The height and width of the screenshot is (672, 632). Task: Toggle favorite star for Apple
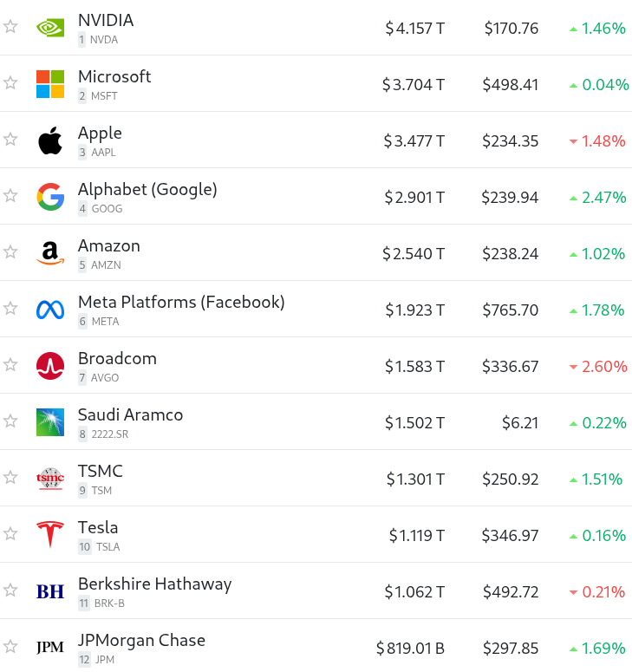pyautogui.click(x=10, y=140)
